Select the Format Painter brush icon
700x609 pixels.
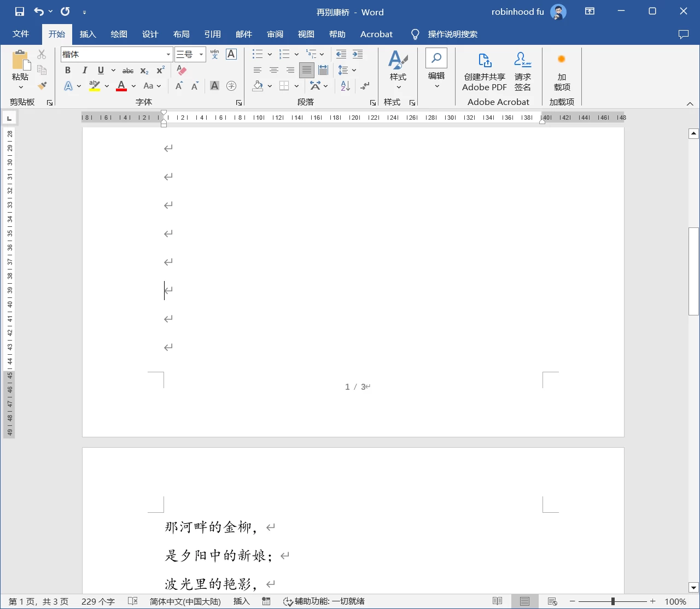coord(42,86)
